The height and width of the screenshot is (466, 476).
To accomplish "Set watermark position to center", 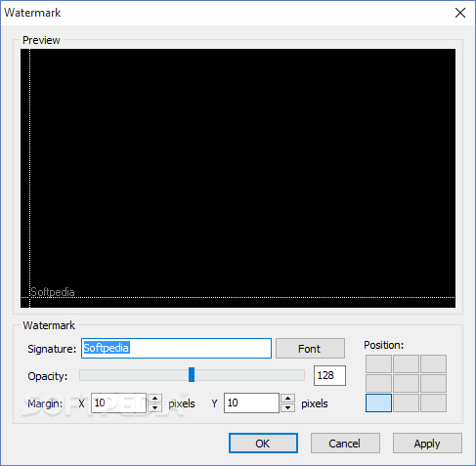I will tap(406, 383).
